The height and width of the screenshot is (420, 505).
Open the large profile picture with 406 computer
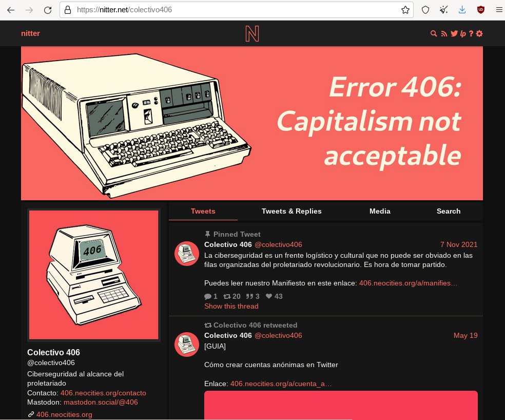pos(94,275)
